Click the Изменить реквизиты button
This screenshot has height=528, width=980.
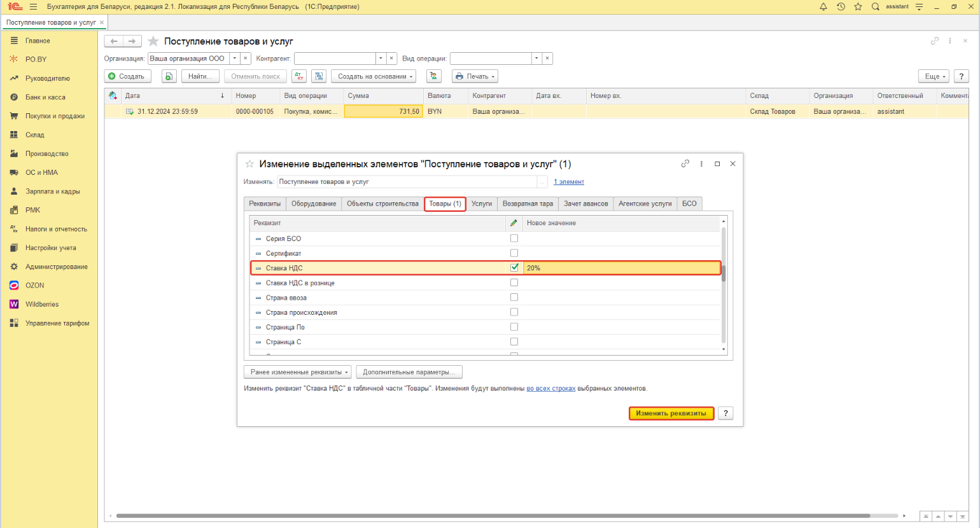tap(671, 413)
